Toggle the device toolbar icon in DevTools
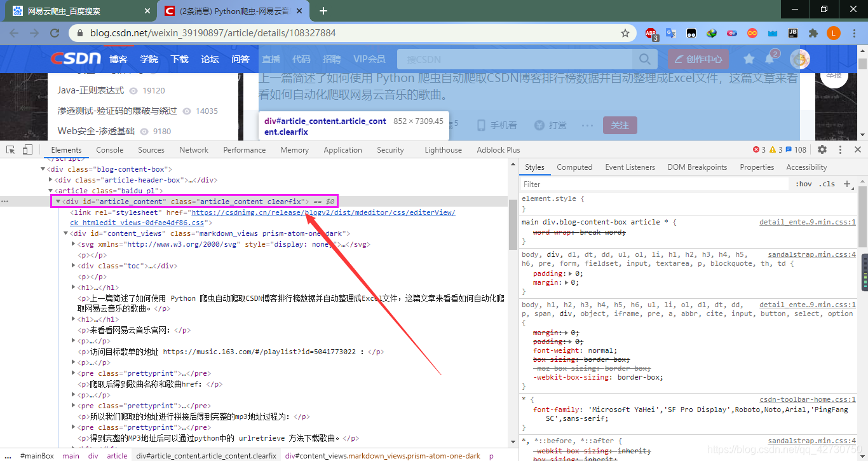Screen dimensions: 868x461 pyautogui.click(x=27, y=150)
